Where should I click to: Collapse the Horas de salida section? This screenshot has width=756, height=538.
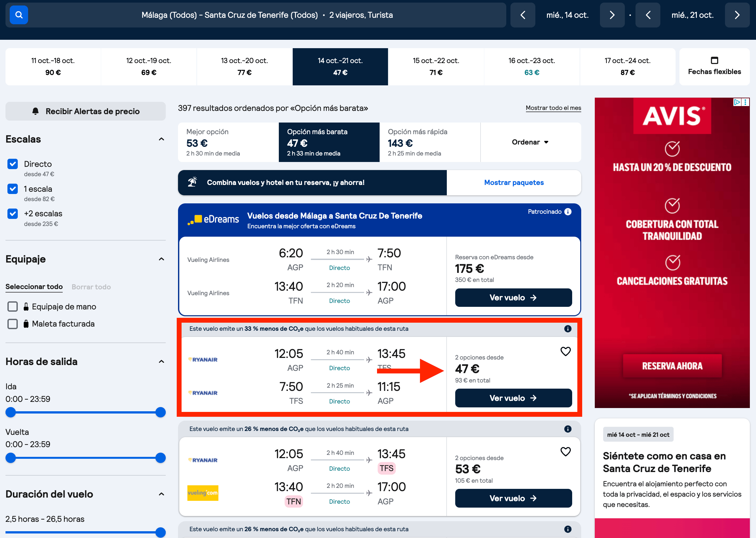click(161, 361)
